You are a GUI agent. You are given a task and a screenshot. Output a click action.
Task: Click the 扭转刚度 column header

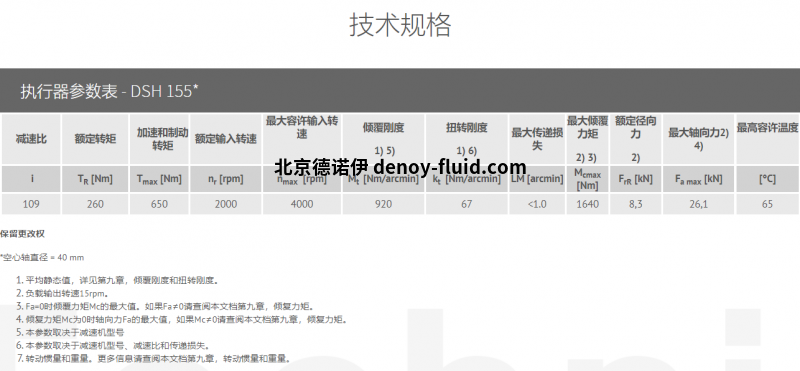(x=467, y=139)
